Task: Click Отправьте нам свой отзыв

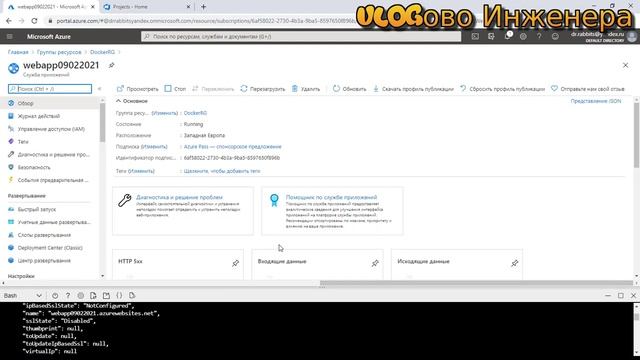Action: coord(588,89)
